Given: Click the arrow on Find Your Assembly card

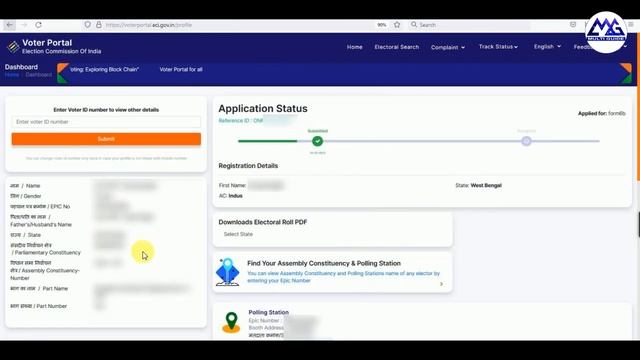Looking at the screenshot, I should click(441, 284).
